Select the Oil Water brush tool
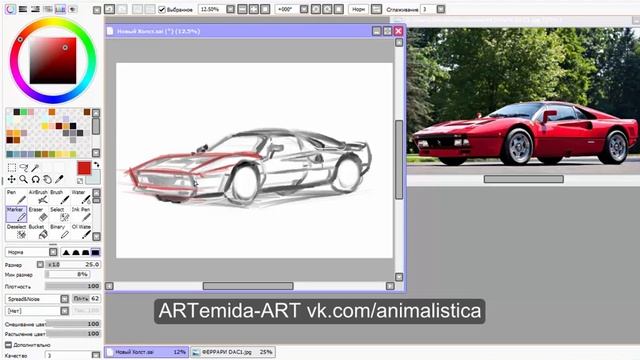Viewport: 640px width, 360px height. (x=81, y=231)
